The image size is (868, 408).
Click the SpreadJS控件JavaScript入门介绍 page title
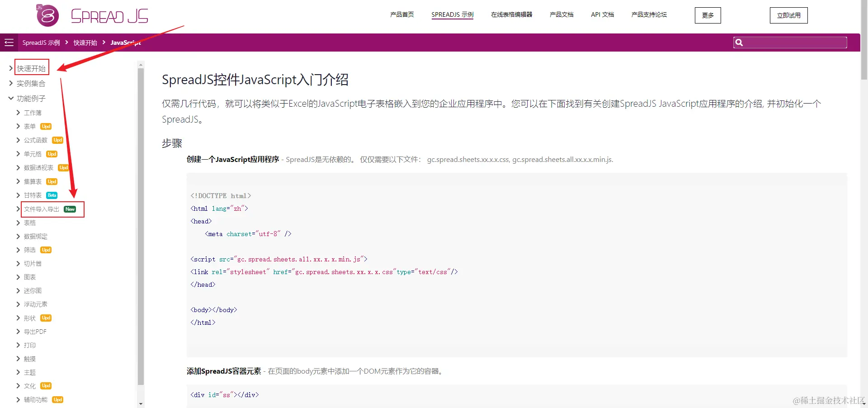point(255,80)
